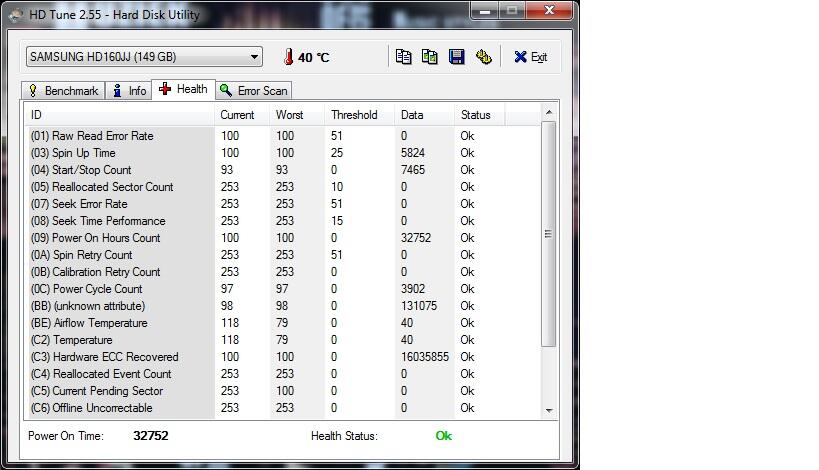The width and height of the screenshot is (819, 470).
Task: Switch to the Info tab
Action: coord(129,91)
